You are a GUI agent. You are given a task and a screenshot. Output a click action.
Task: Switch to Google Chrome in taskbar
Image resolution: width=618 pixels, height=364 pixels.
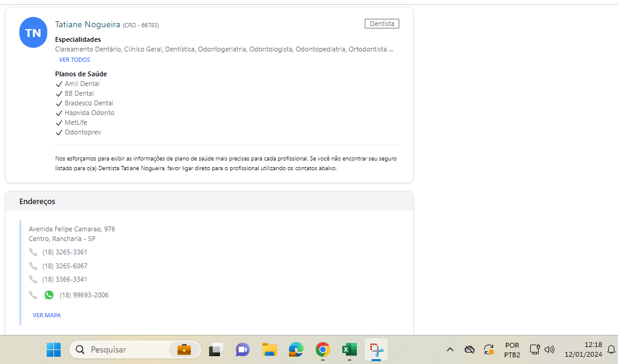coord(323,349)
